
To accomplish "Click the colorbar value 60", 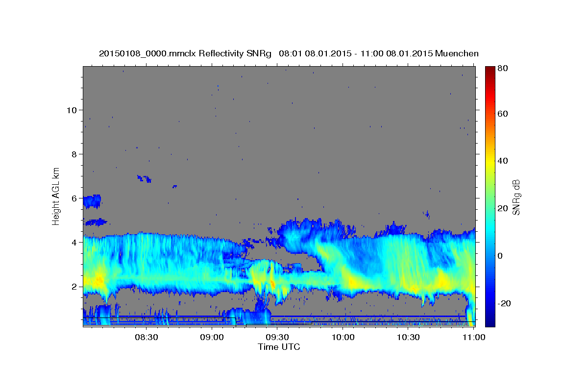I will [x=502, y=114].
